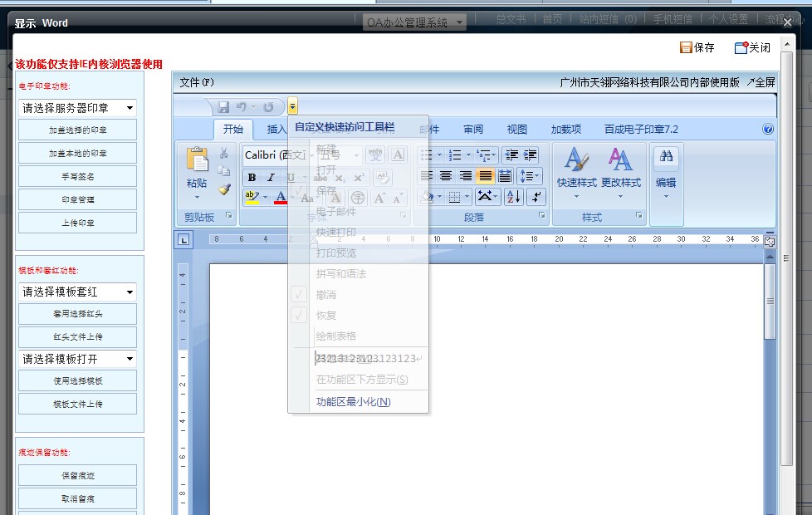Expand the numbering style dropdown arrow

tap(468, 154)
